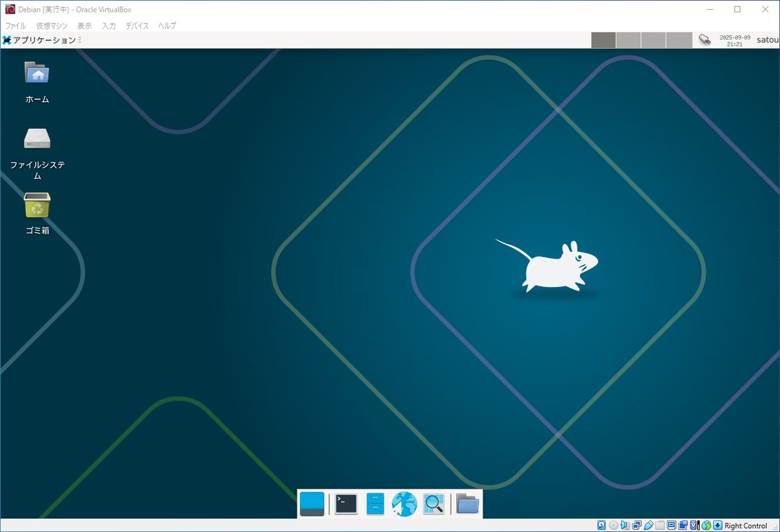Image resolution: width=780 pixels, height=532 pixels.
Task: Click the 2025-09-09 21:21 clock
Action: [734, 40]
